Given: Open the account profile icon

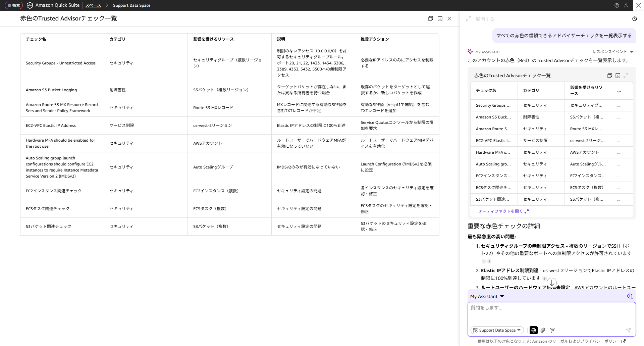Looking at the screenshot, I should click(627, 5).
